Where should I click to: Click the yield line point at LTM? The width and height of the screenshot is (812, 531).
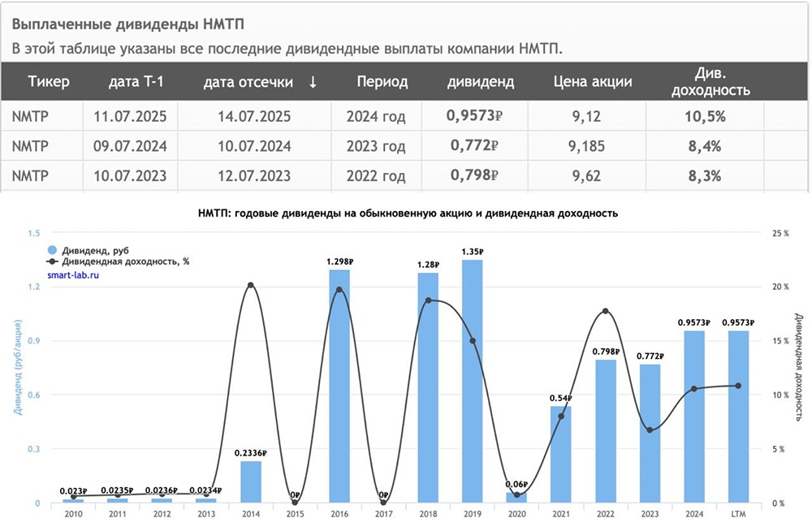pyautogui.click(x=738, y=386)
